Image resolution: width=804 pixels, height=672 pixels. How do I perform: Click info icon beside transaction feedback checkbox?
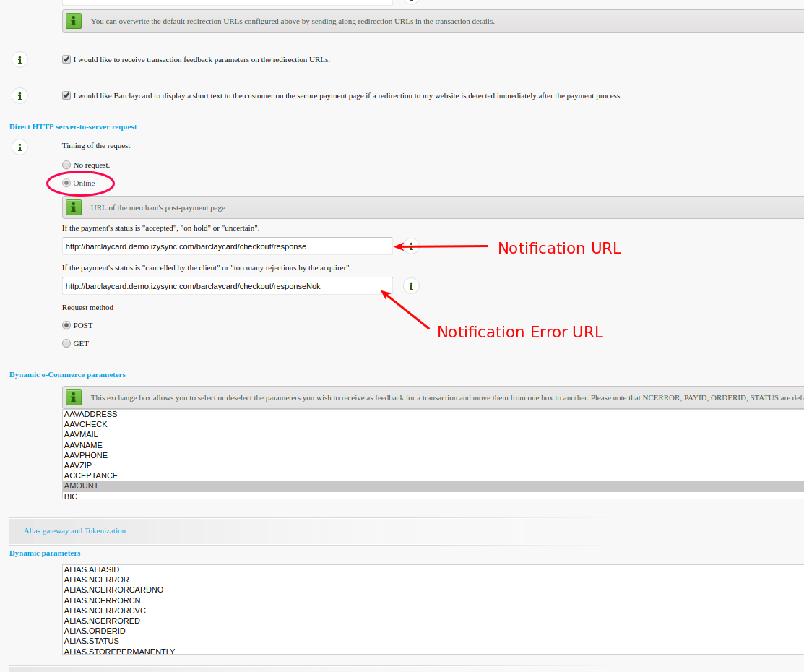click(x=20, y=60)
